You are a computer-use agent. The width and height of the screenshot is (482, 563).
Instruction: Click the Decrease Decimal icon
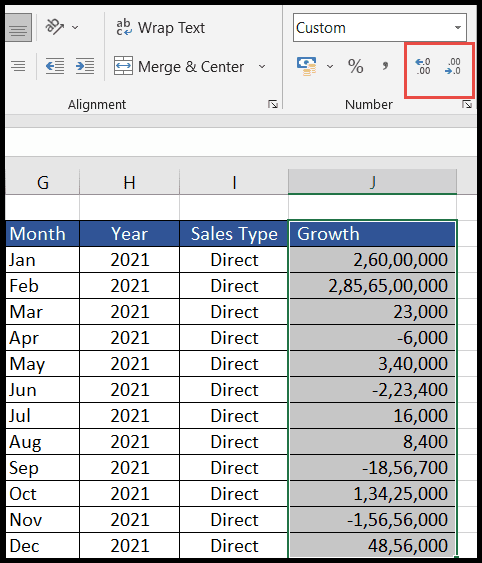pyautogui.click(x=453, y=66)
